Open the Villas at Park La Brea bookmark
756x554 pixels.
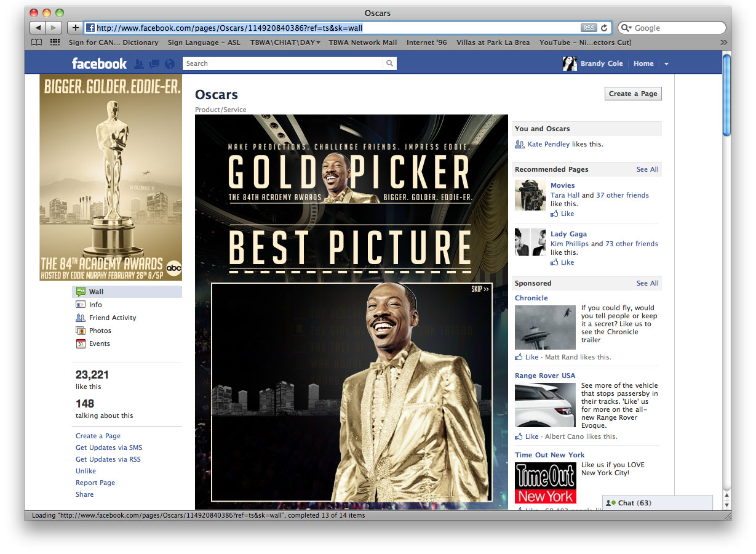click(493, 42)
